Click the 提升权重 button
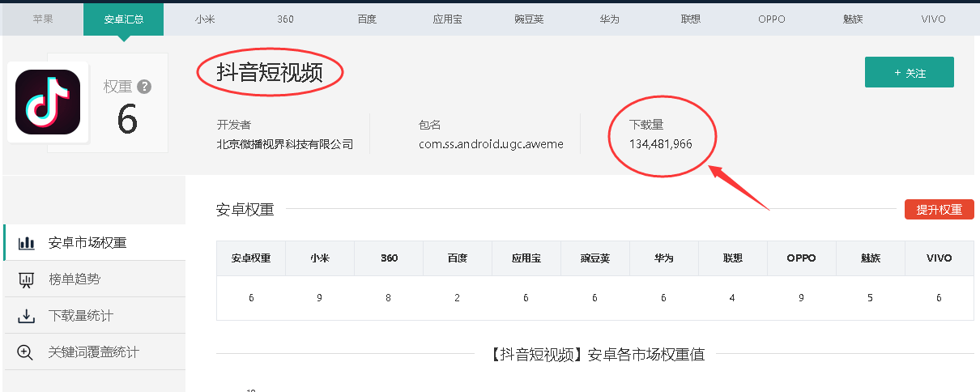Screen dimensions: 980x392 coord(940,210)
